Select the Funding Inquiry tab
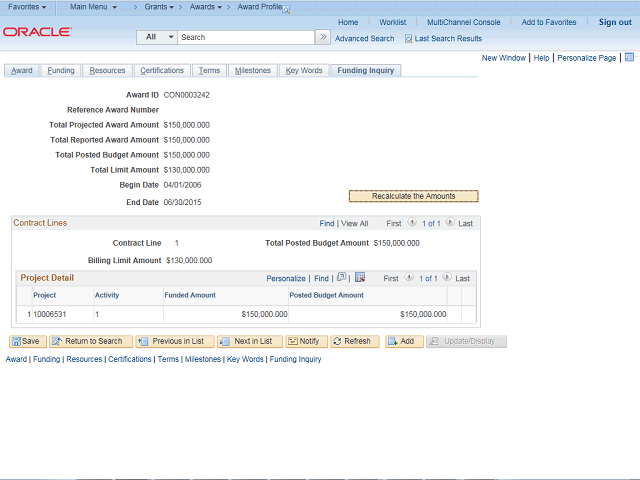 click(x=366, y=70)
